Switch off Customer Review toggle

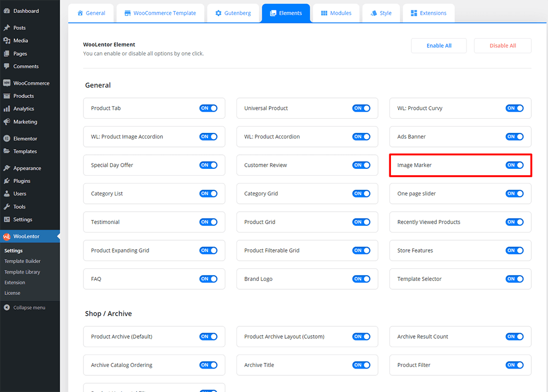pos(361,165)
